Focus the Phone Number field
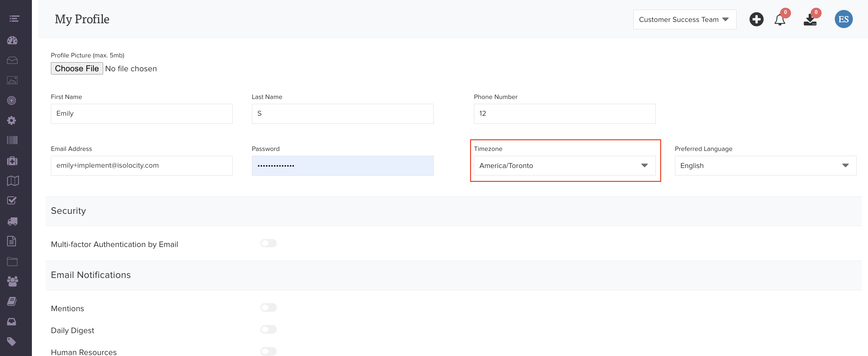868x356 pixels. tap(564, 114)
